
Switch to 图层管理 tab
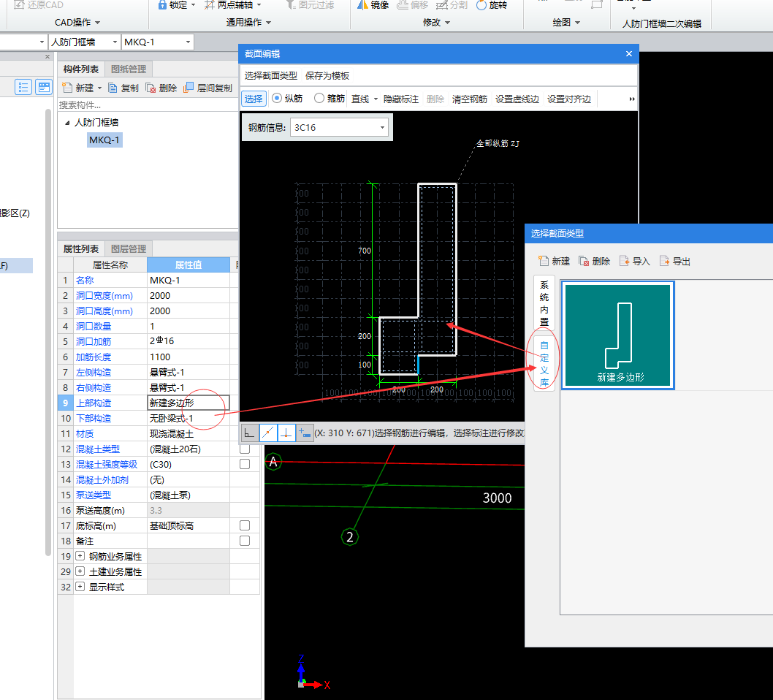pyautogui.click(x=129, y=249)
